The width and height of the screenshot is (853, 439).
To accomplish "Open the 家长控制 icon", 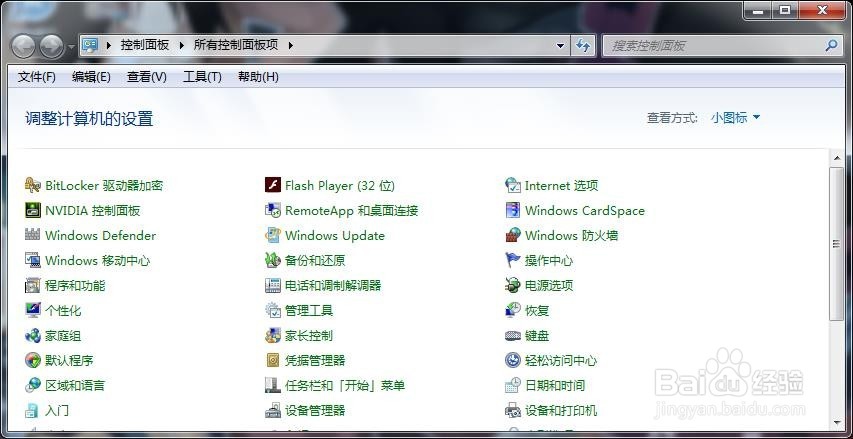I will (x=273, y=336).
